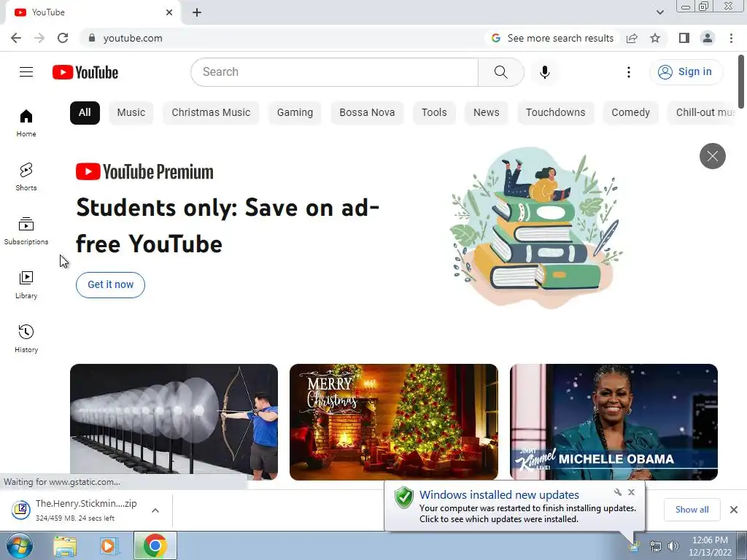747x560 pixels.
Task: Click the network tray icon
Action: (656, 546)
